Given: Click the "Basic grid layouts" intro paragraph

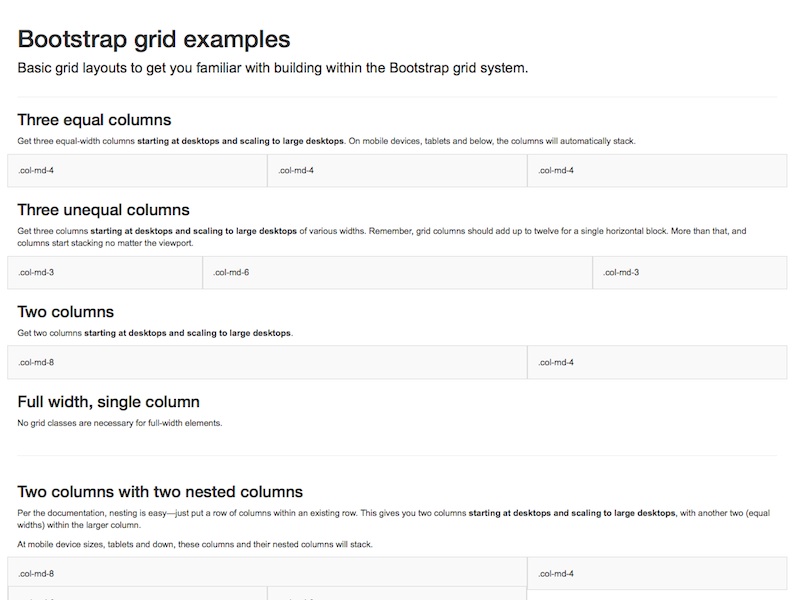Looking at the screenshot, I should 272,69.
